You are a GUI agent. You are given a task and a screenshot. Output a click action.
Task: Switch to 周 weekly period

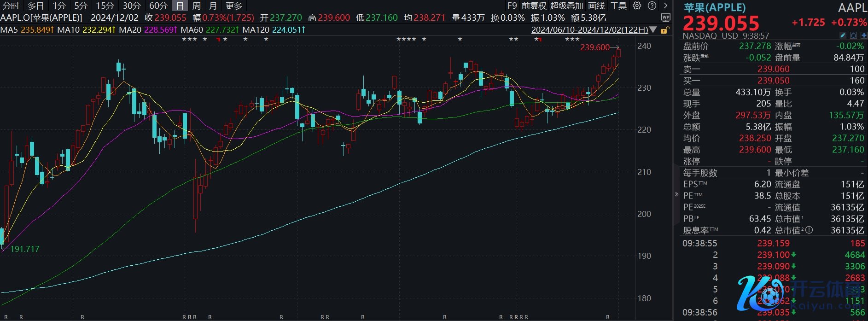(x=196, y=6)
